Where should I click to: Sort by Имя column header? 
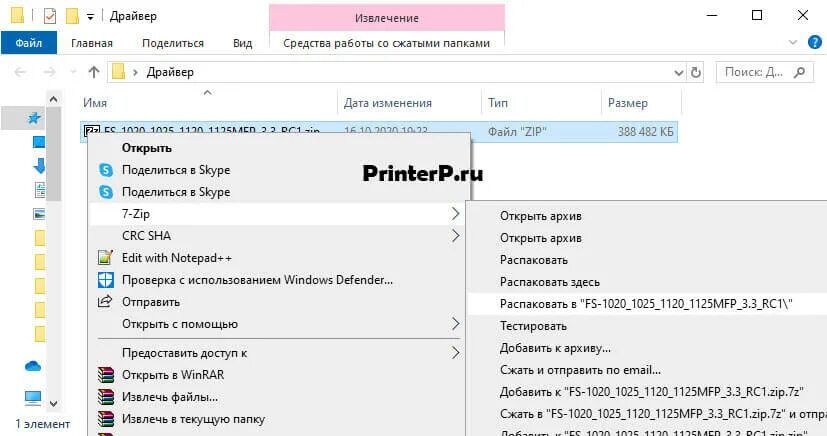coord(208,103)
